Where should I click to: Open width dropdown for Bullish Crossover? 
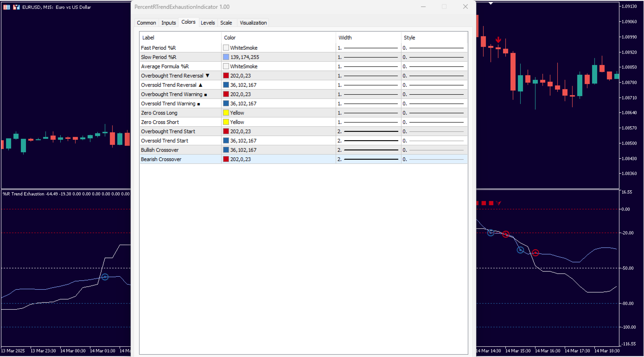coord(369,150)
